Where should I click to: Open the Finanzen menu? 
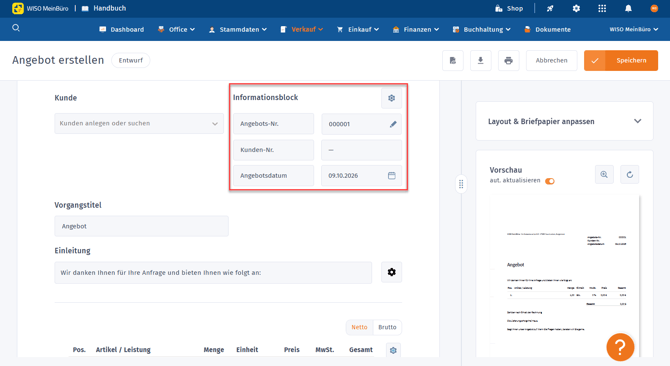416,29
